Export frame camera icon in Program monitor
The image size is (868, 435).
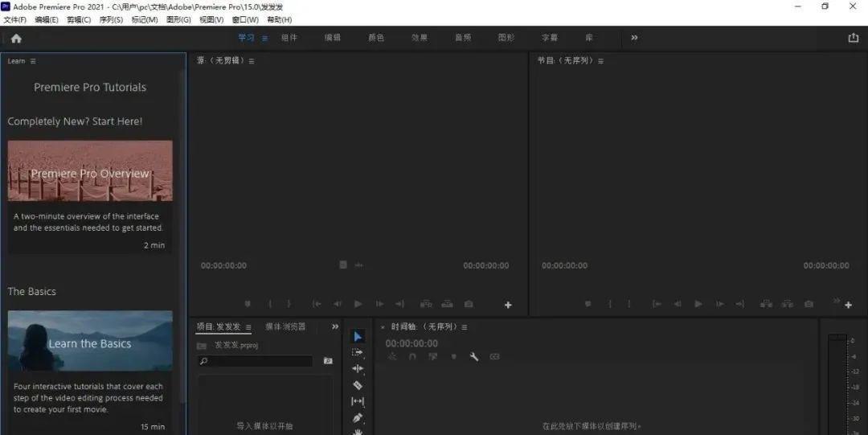click(x=809, y=304)
